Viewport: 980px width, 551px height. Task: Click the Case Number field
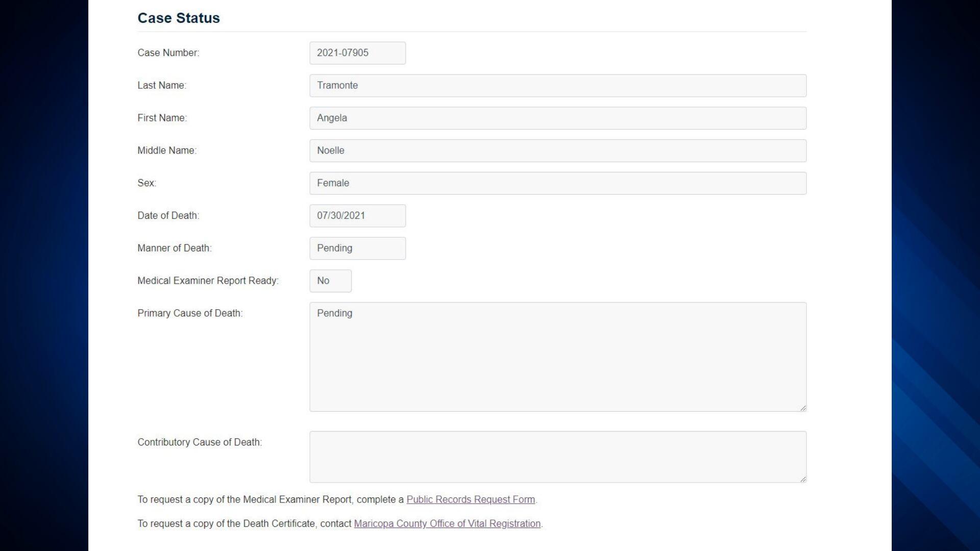coord(357,53)
